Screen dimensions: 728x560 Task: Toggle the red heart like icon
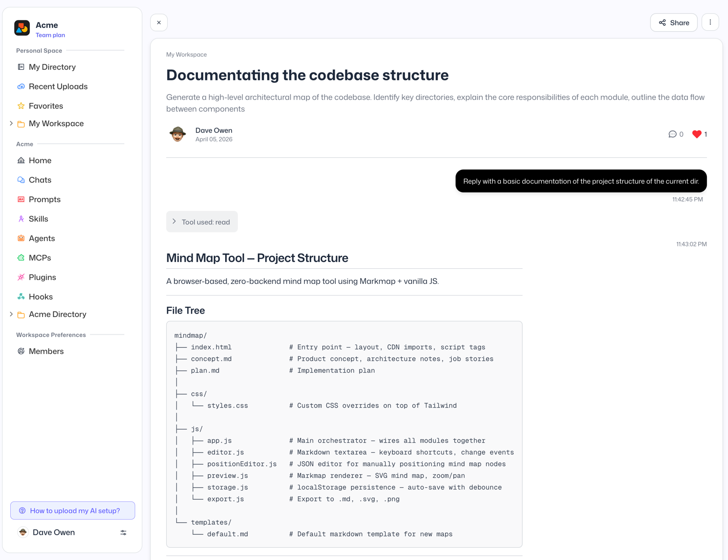[x=697, y=134]
